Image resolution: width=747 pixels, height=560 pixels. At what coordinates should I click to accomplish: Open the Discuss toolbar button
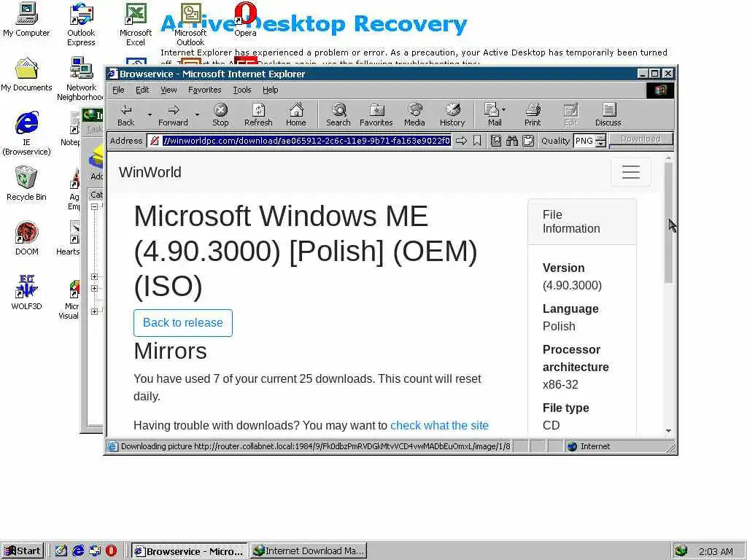pos(608,115)
